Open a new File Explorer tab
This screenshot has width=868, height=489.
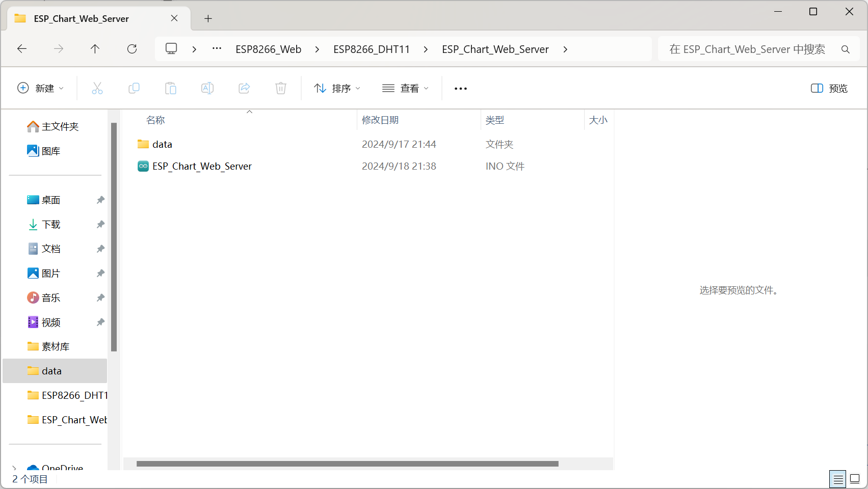point(208,18)
